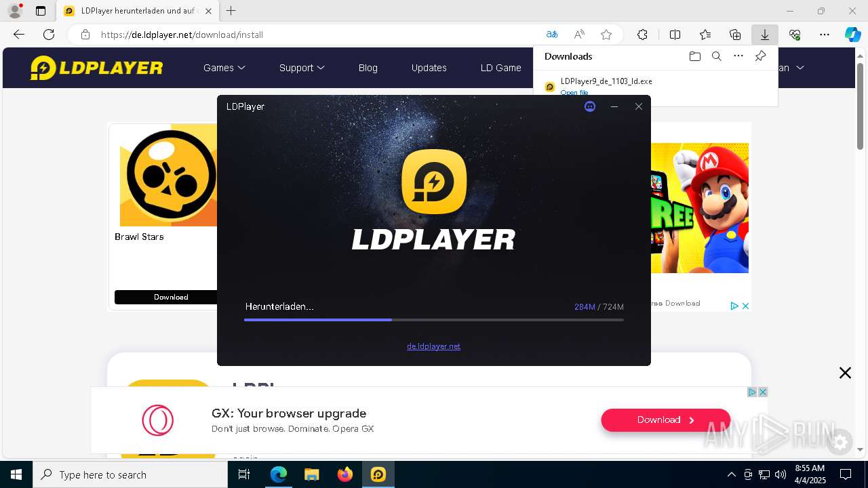Add page to favorites star
The height and width of the screenshot is (488, 868).
pos(606,35)
